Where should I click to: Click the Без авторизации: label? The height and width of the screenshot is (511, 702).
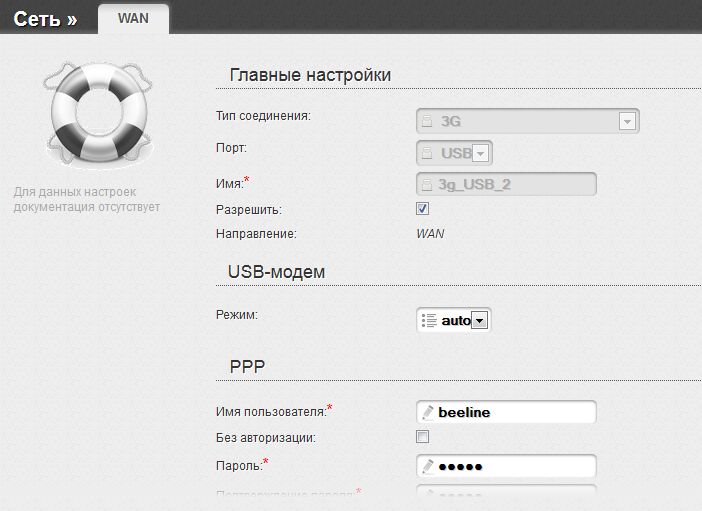[266, 438]
